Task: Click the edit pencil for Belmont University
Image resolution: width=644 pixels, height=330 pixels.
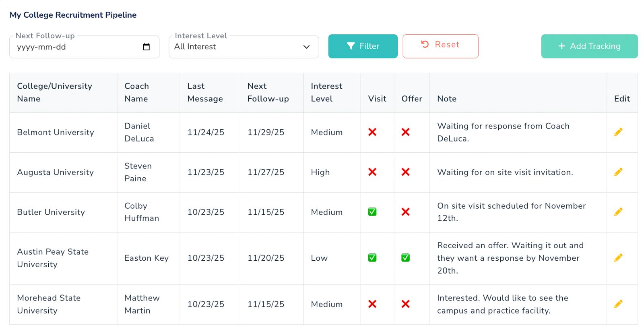Action: coord(618,132)
